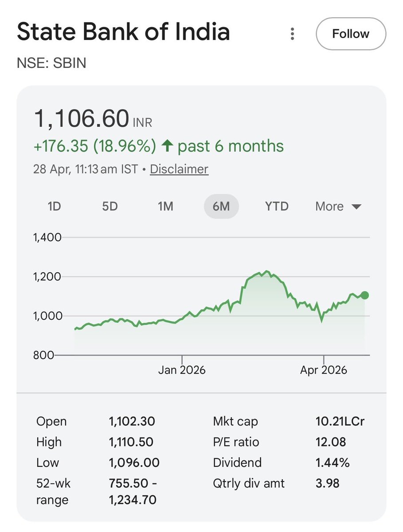Click the 52-wk range value 755.50 - 1,234.70

133,491
